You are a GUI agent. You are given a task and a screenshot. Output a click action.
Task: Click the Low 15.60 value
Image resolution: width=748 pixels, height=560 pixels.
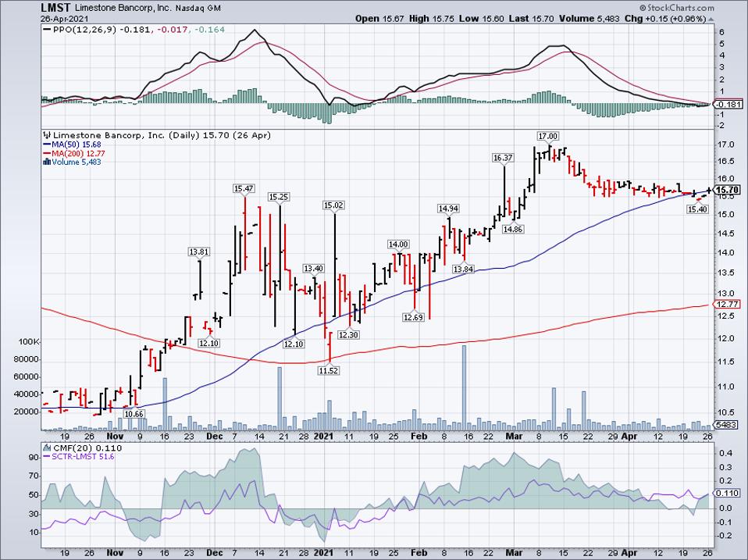click(481, 19)
